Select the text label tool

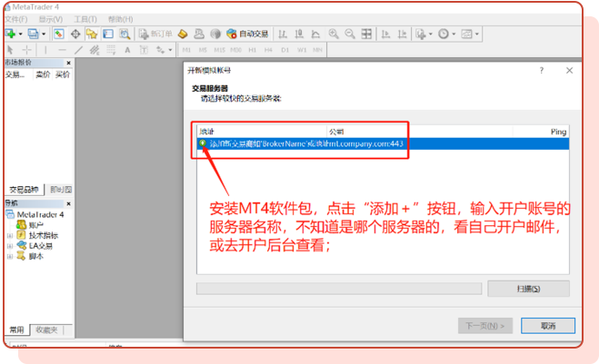click(x=144, y=50)
